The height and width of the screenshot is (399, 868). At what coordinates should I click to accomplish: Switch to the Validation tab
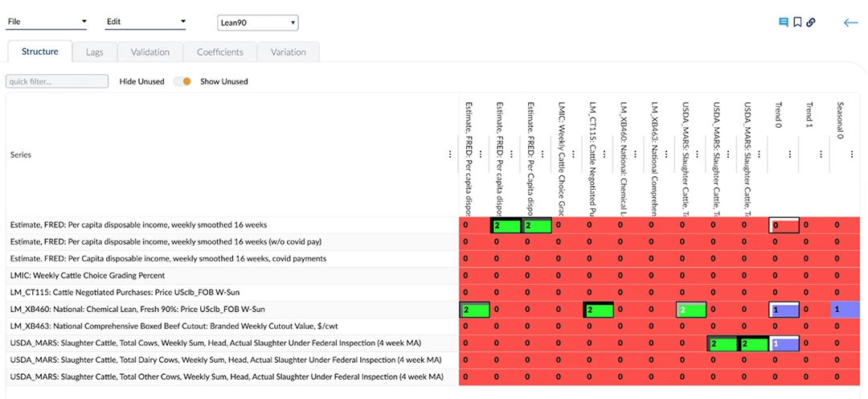pyautogui.click(x=150, y=52)
